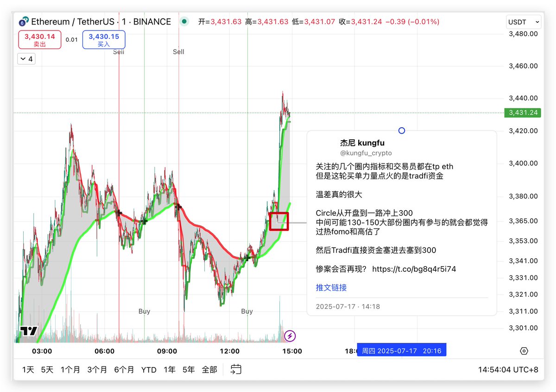Screen dimensions: 556x392
Task: Click the 12:00 time axis label
Action: click(230, 351)
